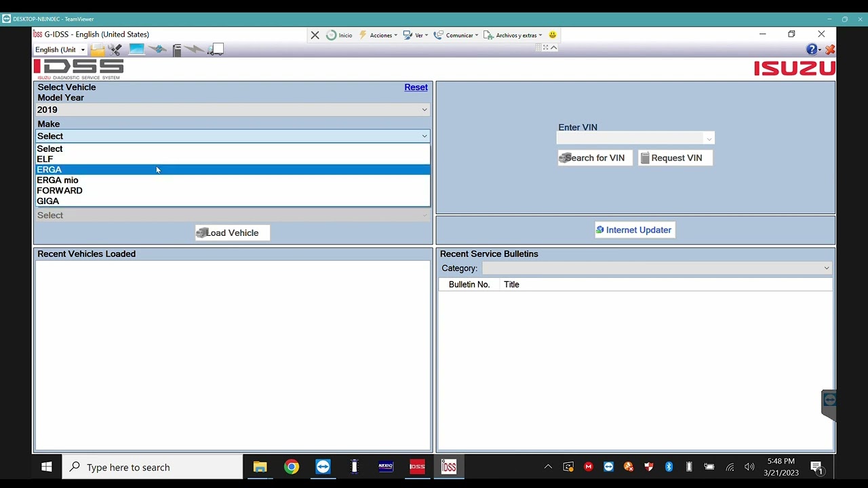The width and height of the screenshot is (868, 488).
Task: Open the Windows notification center
Action: click(816, 467)
